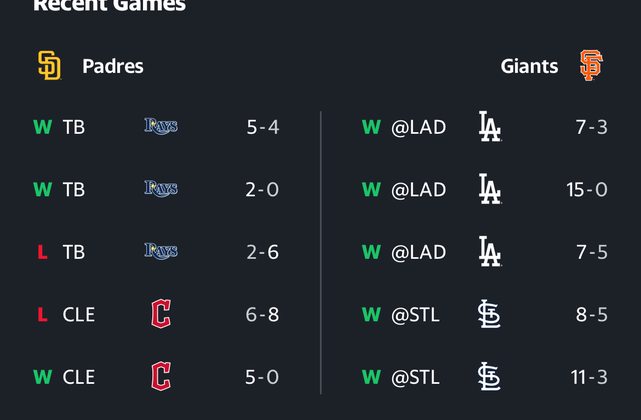Open the Padres team name link

(x=113, y=67)
